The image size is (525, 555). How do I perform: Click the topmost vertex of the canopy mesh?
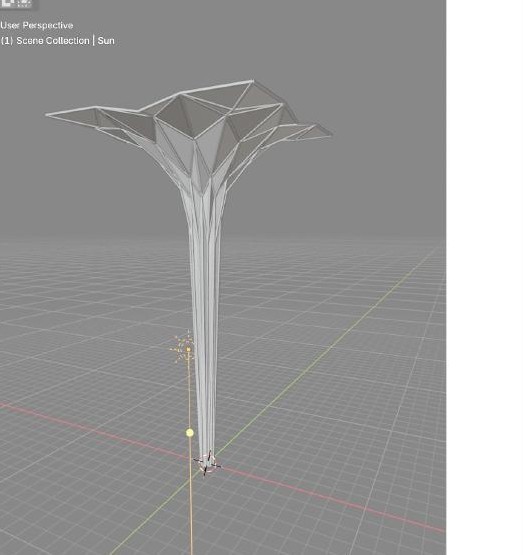[x=252, y=81]
